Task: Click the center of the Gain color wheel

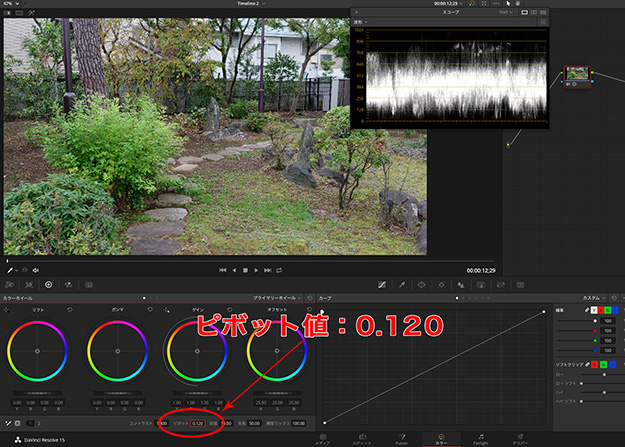Action: (196, 352)
